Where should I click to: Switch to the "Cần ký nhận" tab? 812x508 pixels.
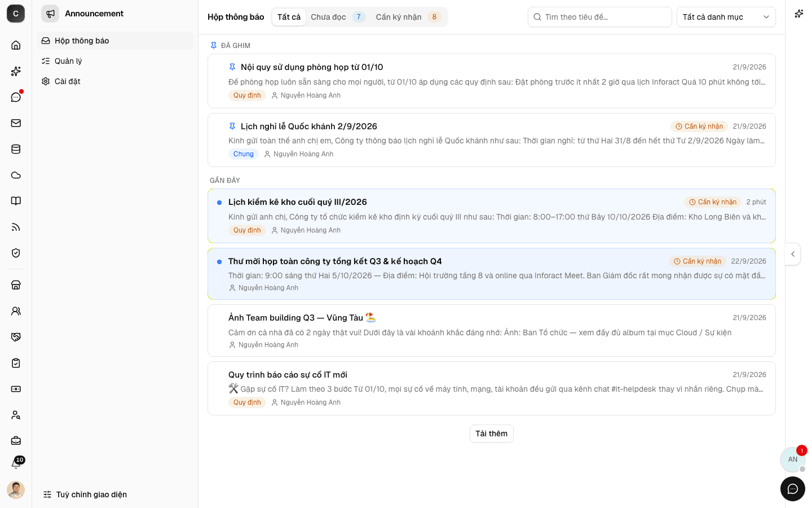408,17
